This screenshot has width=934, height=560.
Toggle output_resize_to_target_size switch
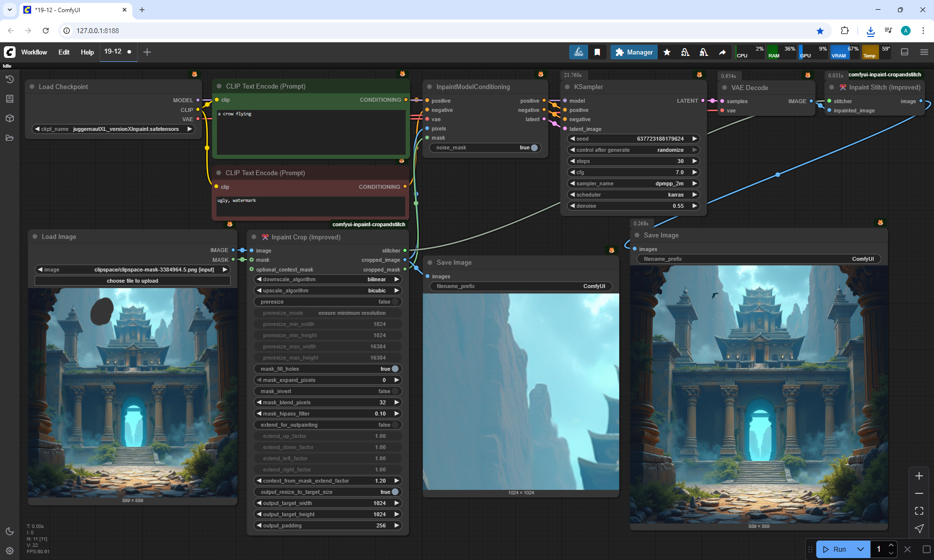[x=395, y=492]
